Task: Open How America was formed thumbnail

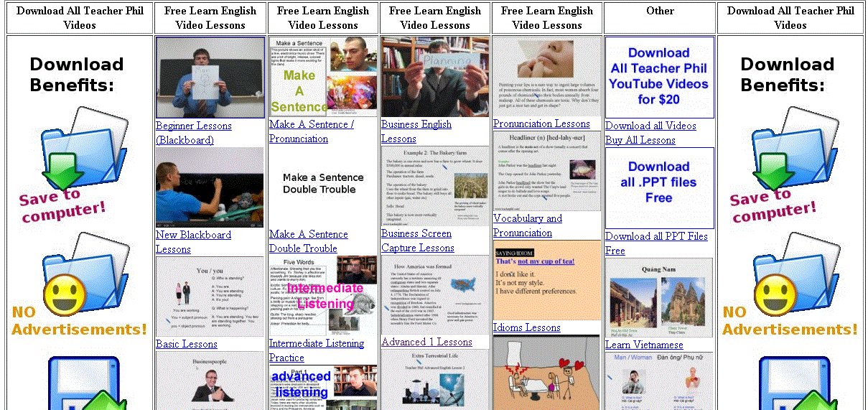Action: (435, 294)
